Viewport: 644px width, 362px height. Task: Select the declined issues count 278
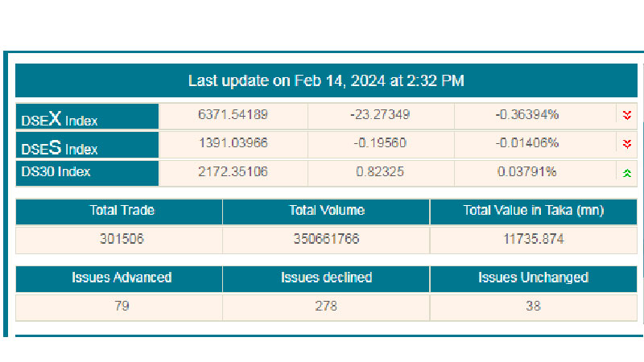(326, 306)
